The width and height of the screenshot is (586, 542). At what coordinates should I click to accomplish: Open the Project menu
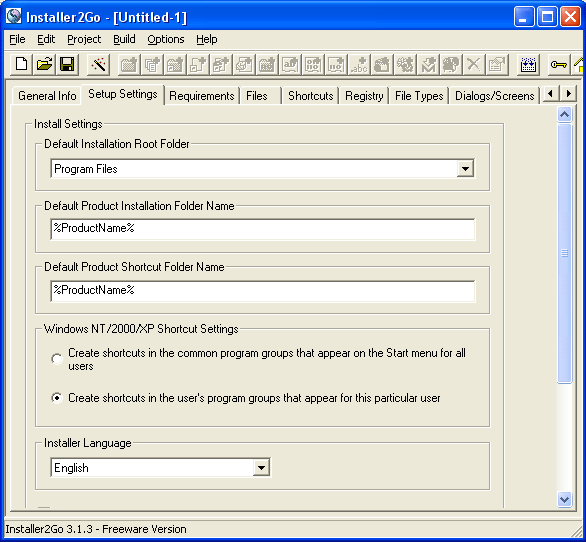coord(84,39)
